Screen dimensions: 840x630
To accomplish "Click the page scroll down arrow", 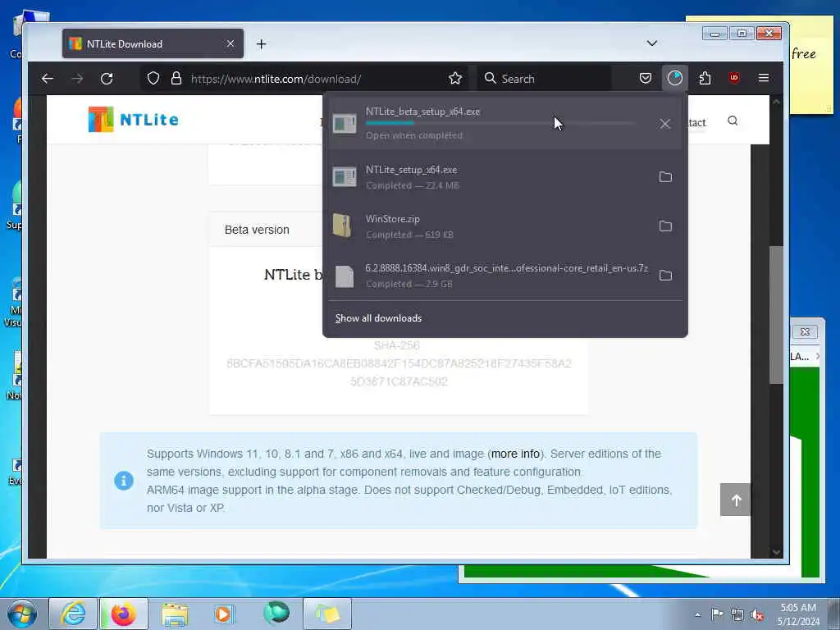I will point(776,552).
